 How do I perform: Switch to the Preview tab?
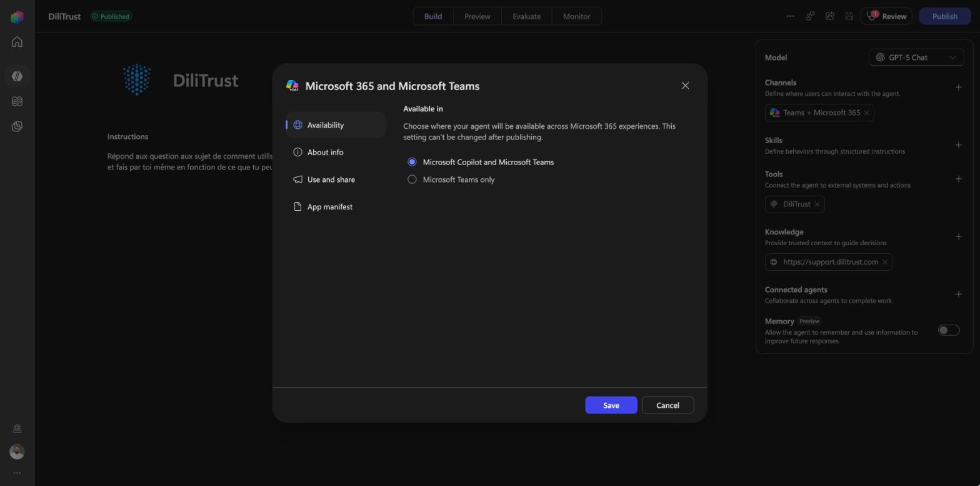[x=477, y=16]
